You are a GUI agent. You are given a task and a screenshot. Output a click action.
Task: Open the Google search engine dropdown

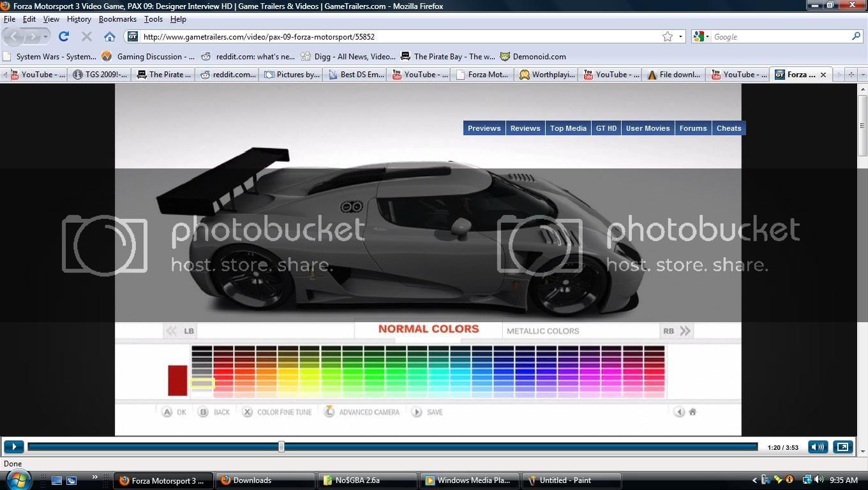(x=701, y=36)
